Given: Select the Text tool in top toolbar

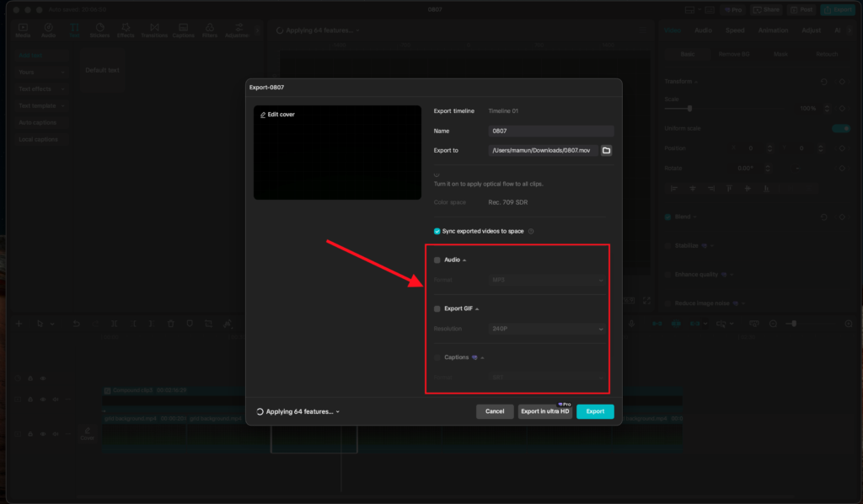Looking at the screenshot, I should (x=74, y=30).
